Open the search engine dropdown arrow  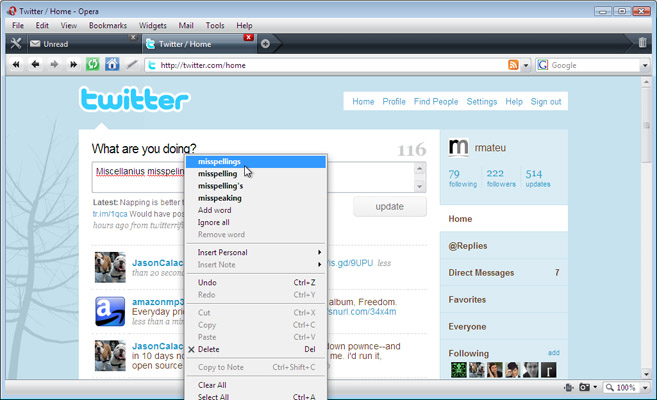pyautogui.click(x=544, y=65)
